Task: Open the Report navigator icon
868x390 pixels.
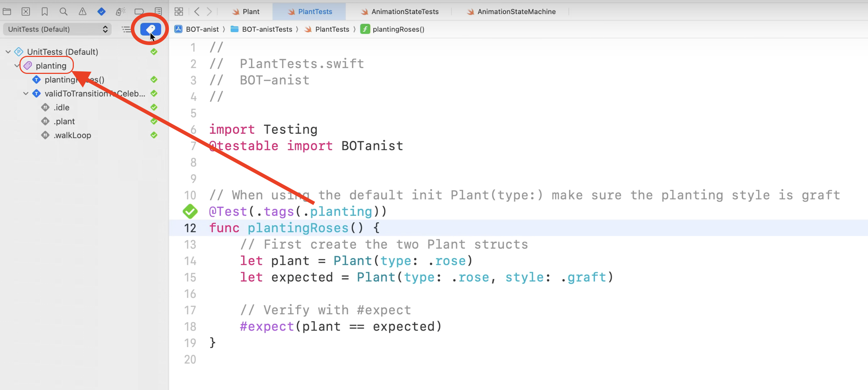Action: tap(158, 12)
